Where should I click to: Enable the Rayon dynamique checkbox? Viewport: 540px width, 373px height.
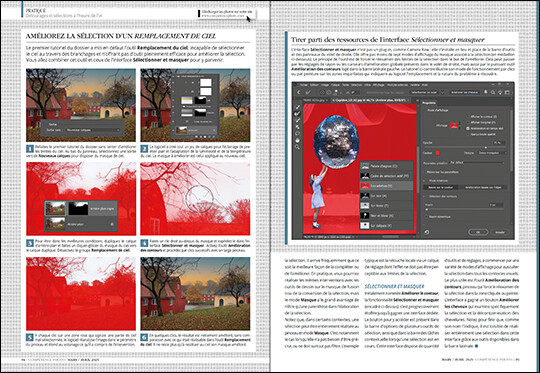click(427, 216)
